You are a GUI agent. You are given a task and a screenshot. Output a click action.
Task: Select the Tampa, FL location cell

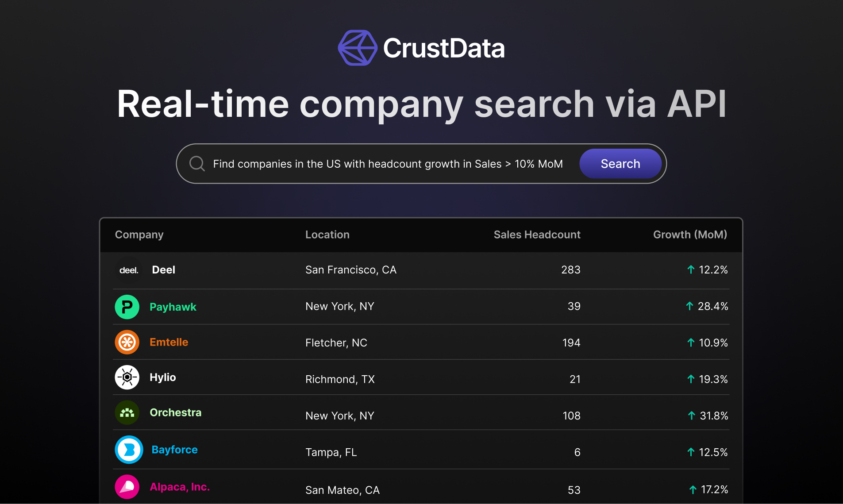click(x=331, y=452)
